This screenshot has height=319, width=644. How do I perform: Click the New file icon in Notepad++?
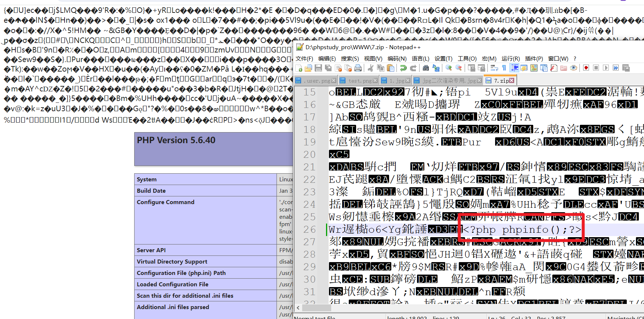(x=299, y=68)
